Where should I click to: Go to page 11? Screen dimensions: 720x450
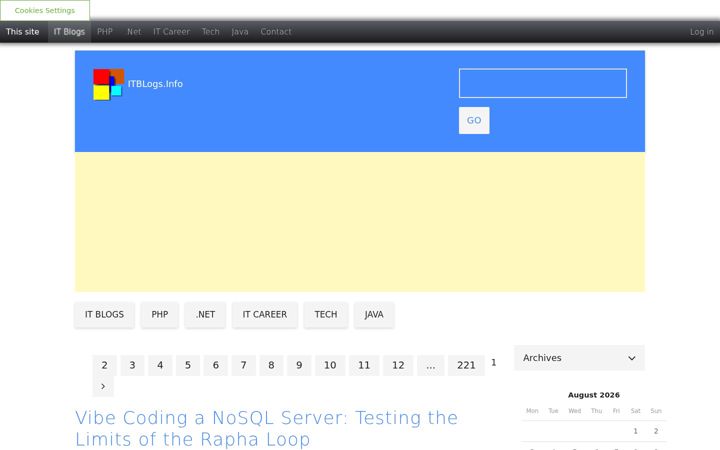pyautogui.click(x=364, y=365)
